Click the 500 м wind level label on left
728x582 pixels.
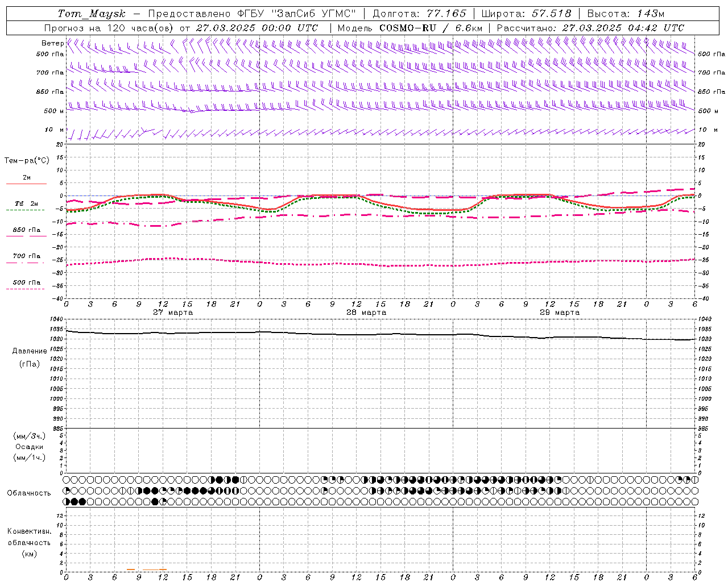click(54, 111)
